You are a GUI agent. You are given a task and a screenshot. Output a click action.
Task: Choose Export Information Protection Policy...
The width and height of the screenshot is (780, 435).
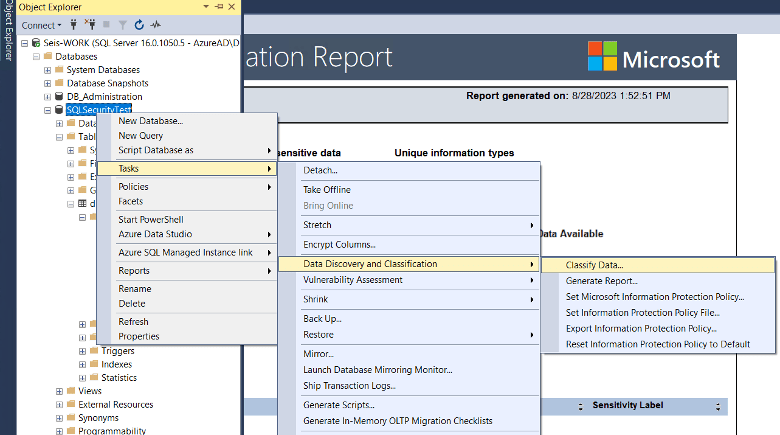658,328
